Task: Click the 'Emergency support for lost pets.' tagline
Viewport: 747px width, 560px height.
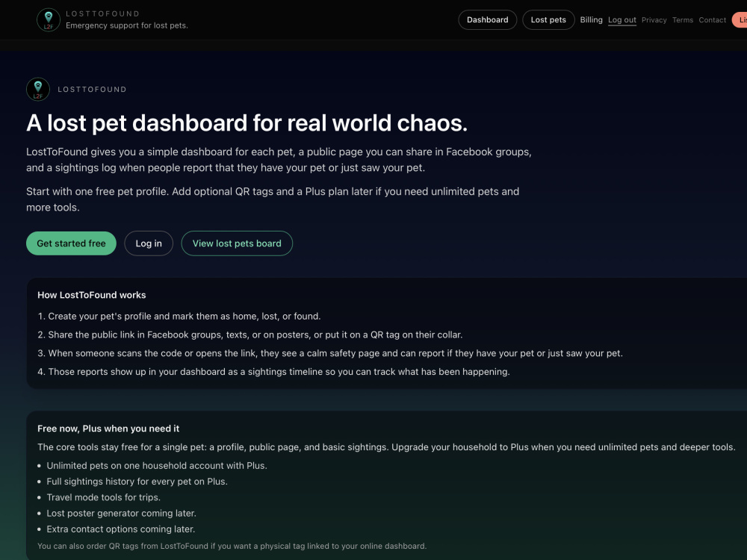Action: pyautogui.click(x=127, y=25)
